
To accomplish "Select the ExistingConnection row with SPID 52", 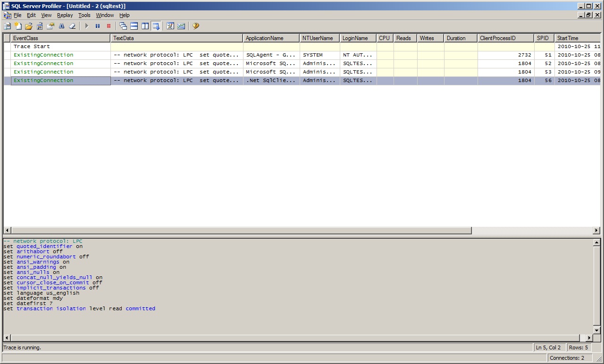I will (302, 64).
